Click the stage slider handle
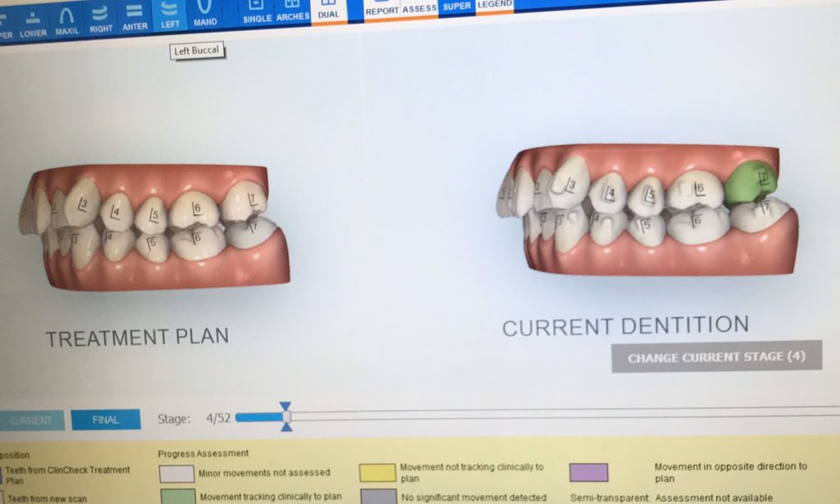The image size is (840, 504). click(x=286, y=417)
